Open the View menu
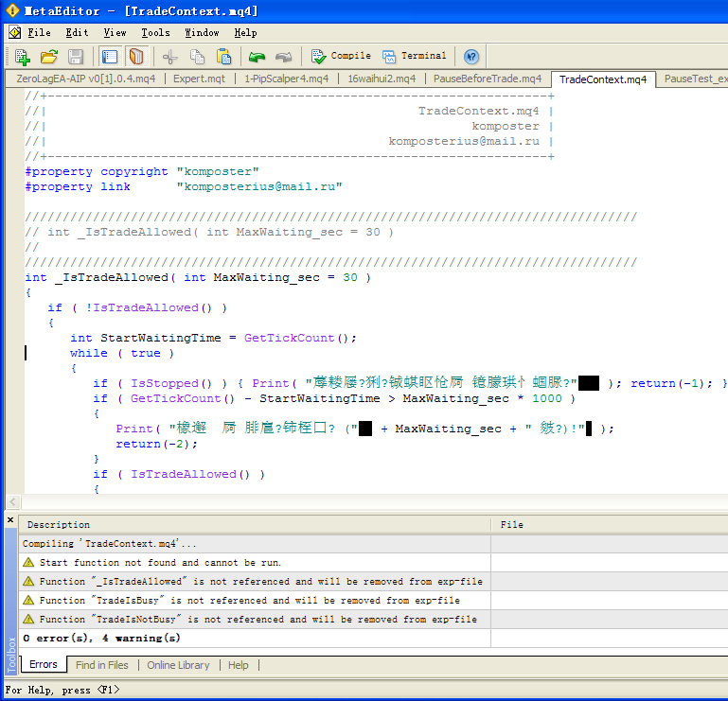Screen dimensions: 728x701 (x=115, y=32)
